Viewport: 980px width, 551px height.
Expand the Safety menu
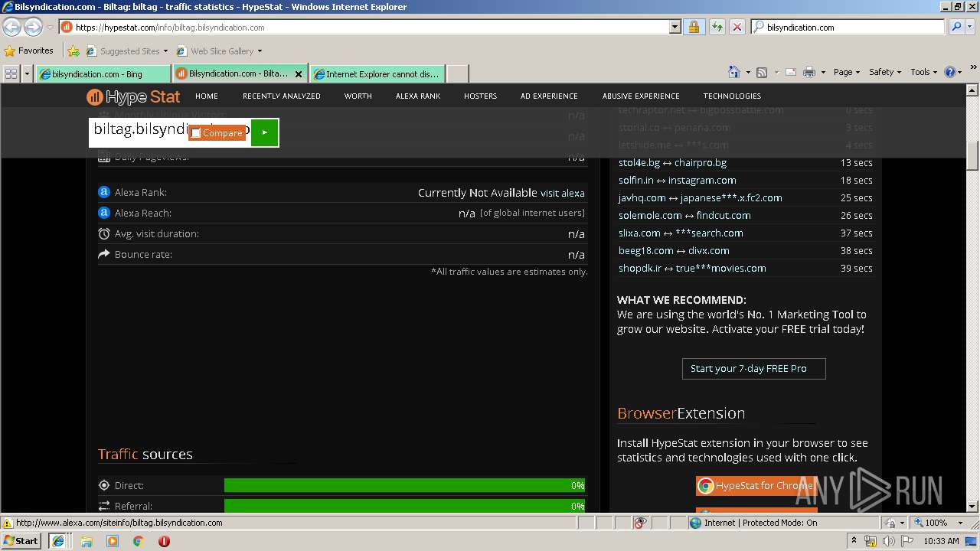pyautogui.click(x=885, y=72)
